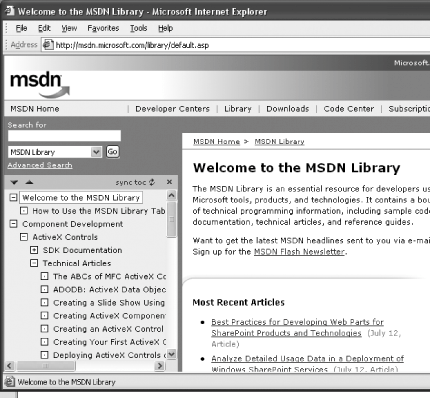Open the Code Center navigation link

(349, 109)
